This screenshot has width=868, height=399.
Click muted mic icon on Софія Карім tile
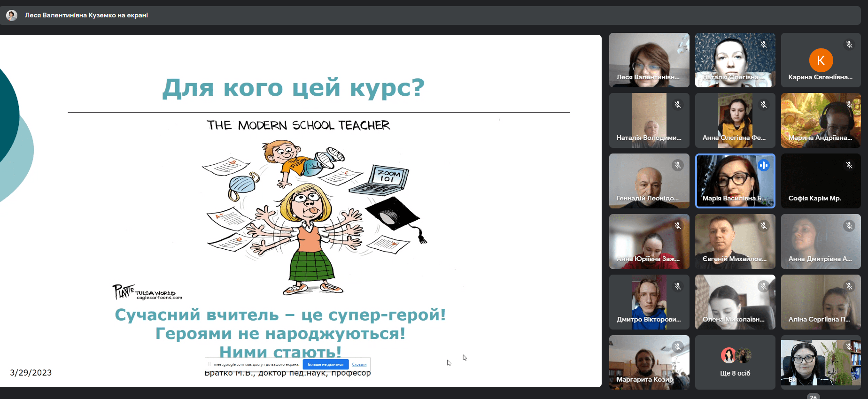(x=849, y=165)
